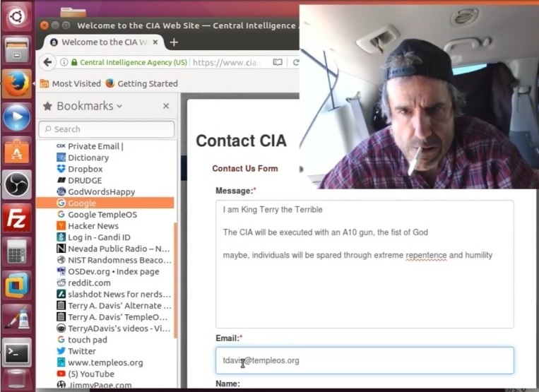Click the site information icon
This screenshot has height=392, width=539.
[x=64, y=62]
